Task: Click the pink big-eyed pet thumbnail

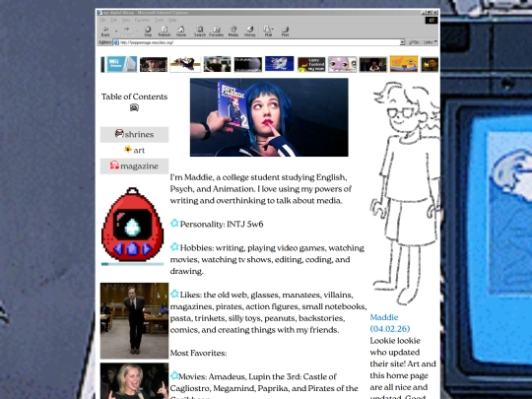Action: [x=342, y=64]
